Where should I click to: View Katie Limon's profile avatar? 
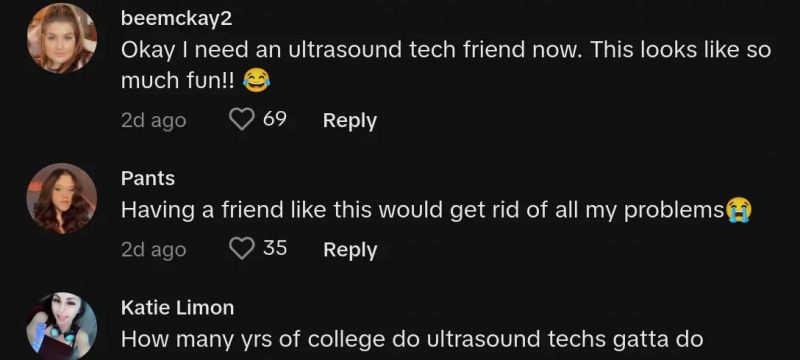coord(62,326)
